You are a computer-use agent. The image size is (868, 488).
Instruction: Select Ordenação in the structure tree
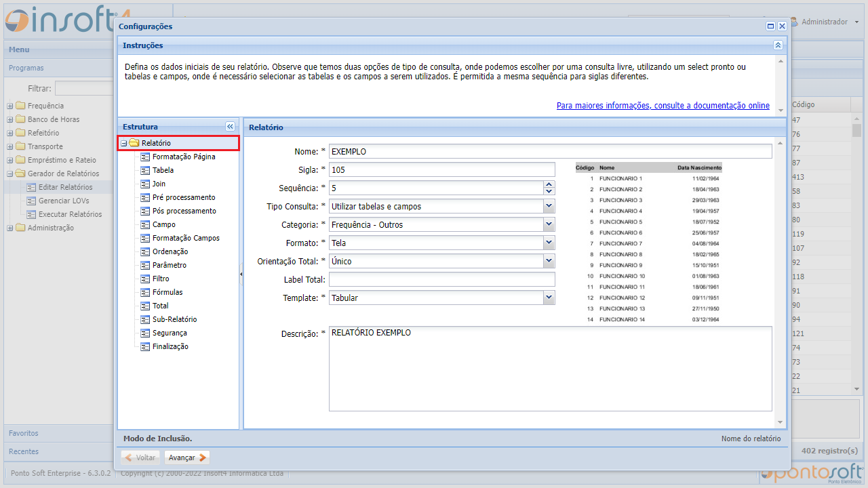click(x=170, y=251)
